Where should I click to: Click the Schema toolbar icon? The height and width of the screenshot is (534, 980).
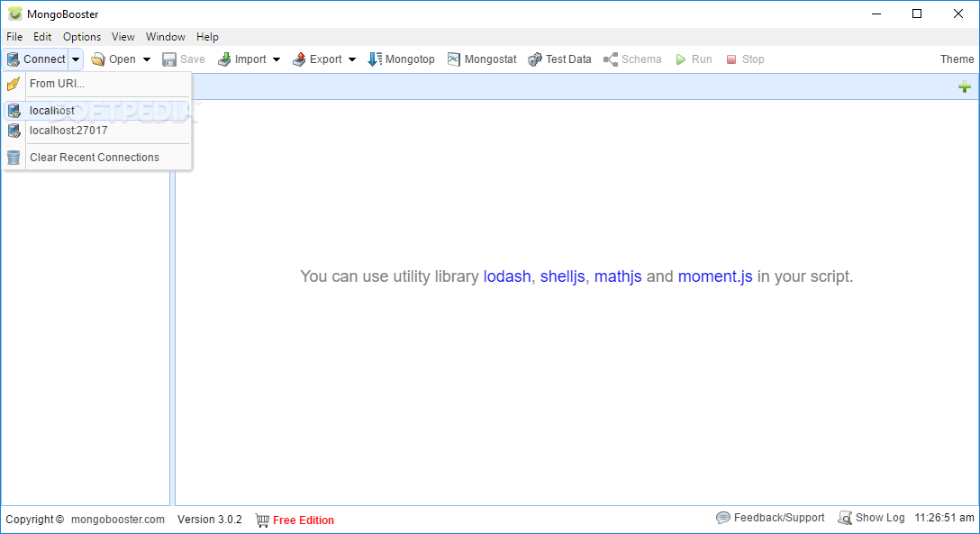[610, 59]
